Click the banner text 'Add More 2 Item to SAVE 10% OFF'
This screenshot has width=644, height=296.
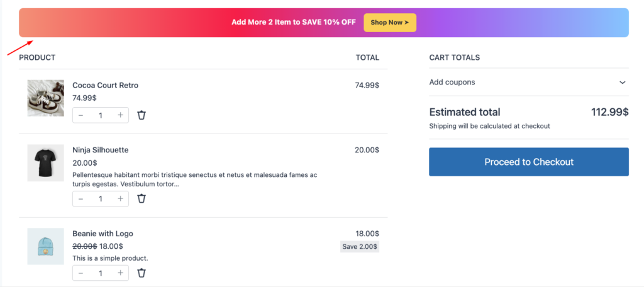pos(294,22)
